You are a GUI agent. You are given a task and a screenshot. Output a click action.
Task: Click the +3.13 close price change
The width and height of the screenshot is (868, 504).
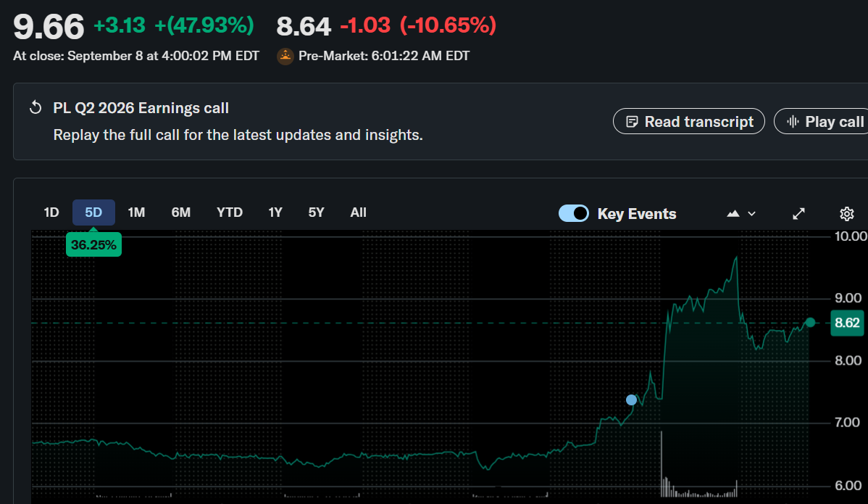(120, 25)
